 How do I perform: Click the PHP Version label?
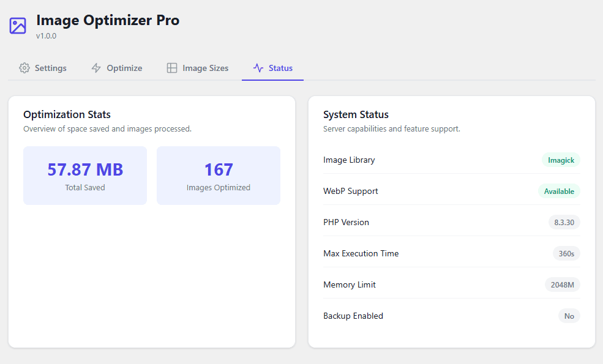pyautogui.click(x=346, y=222)
